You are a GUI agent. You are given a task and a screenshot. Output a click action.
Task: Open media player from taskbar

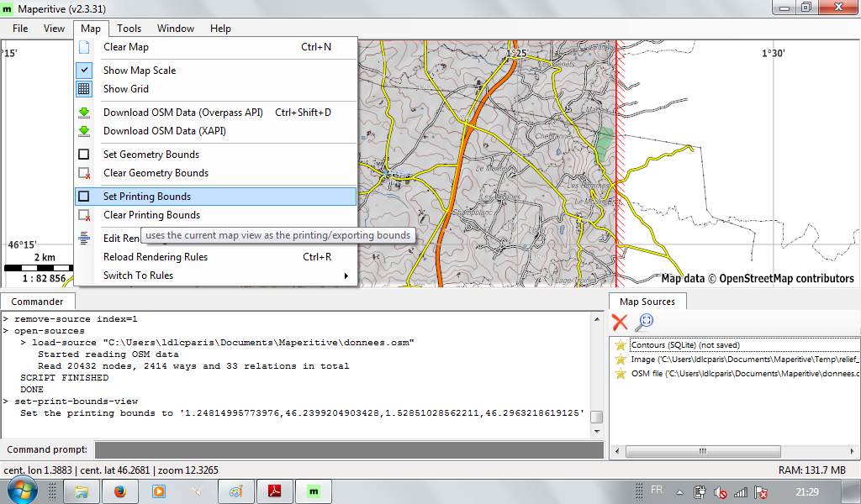pos(159,491)
